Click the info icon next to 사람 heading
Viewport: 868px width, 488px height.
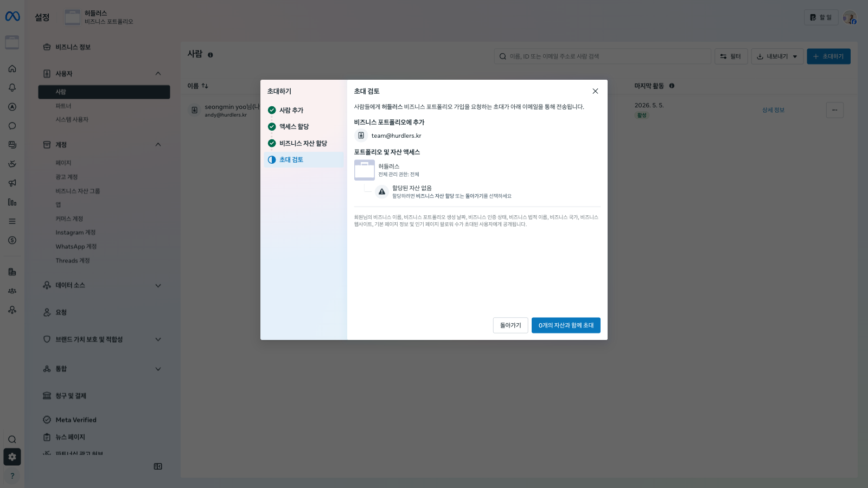[x=210, y=55]
